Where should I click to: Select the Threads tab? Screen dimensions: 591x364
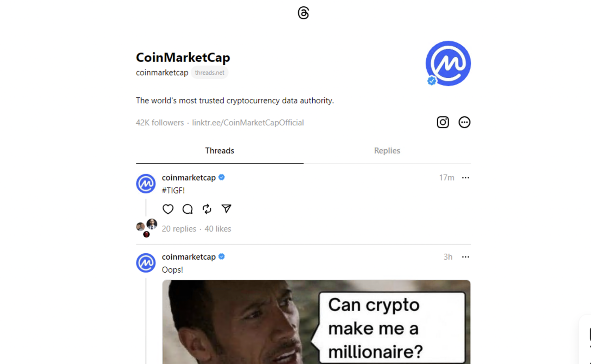(220, 151)
